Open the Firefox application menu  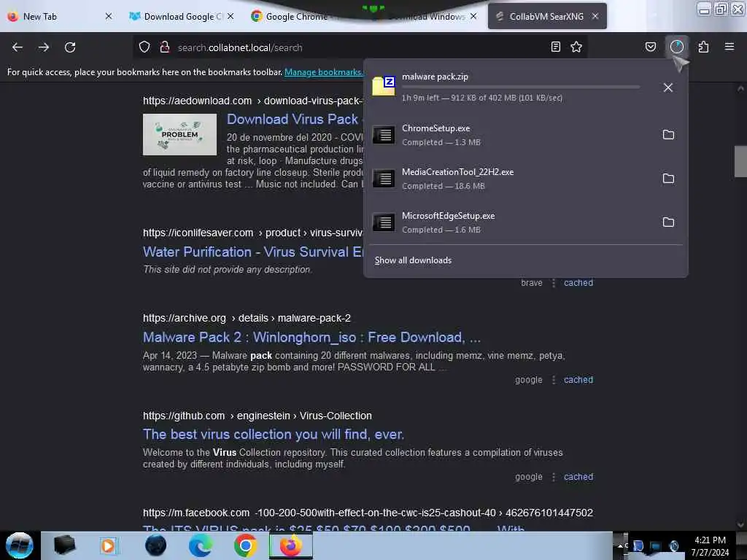tap(729, 47)
